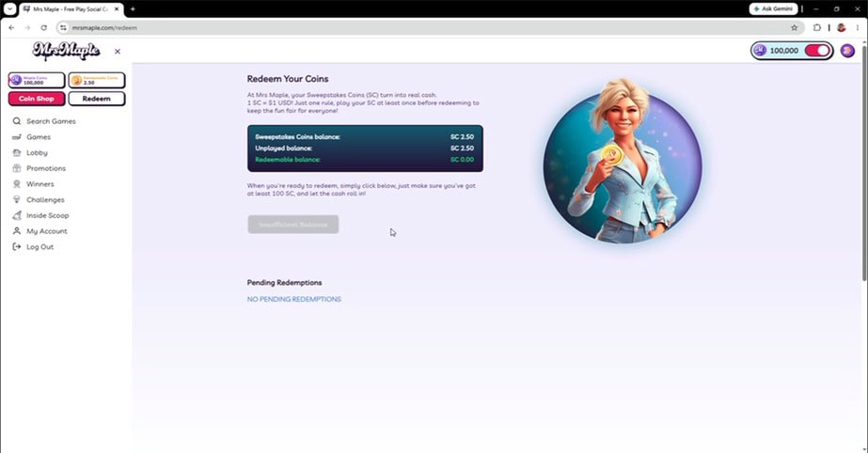The image size is (868, 453).
Task: Click the Search Games magnifier icon
Action: (17, 121)
